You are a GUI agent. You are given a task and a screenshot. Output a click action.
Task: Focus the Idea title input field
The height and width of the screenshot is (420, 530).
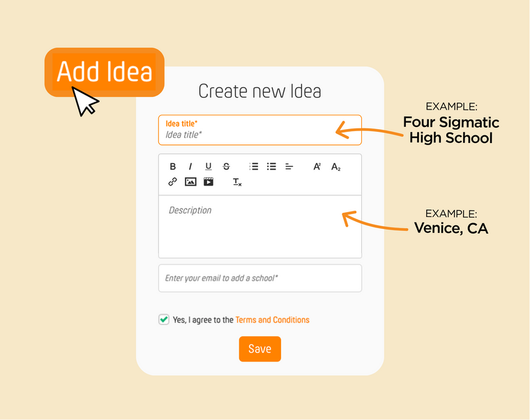(x=259, y=134)
